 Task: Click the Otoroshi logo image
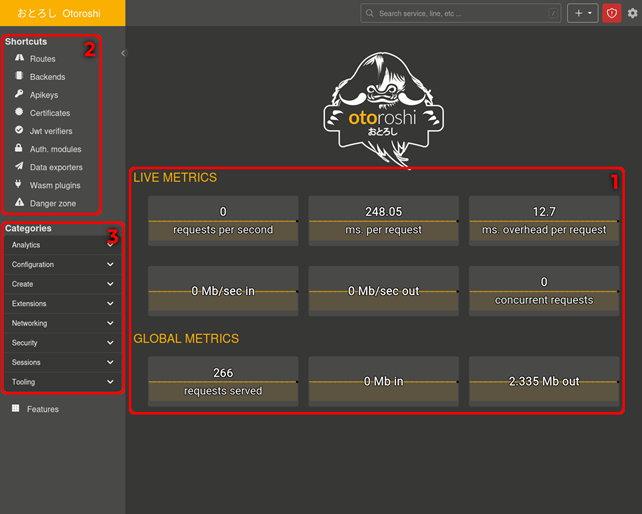pos(383,109)
